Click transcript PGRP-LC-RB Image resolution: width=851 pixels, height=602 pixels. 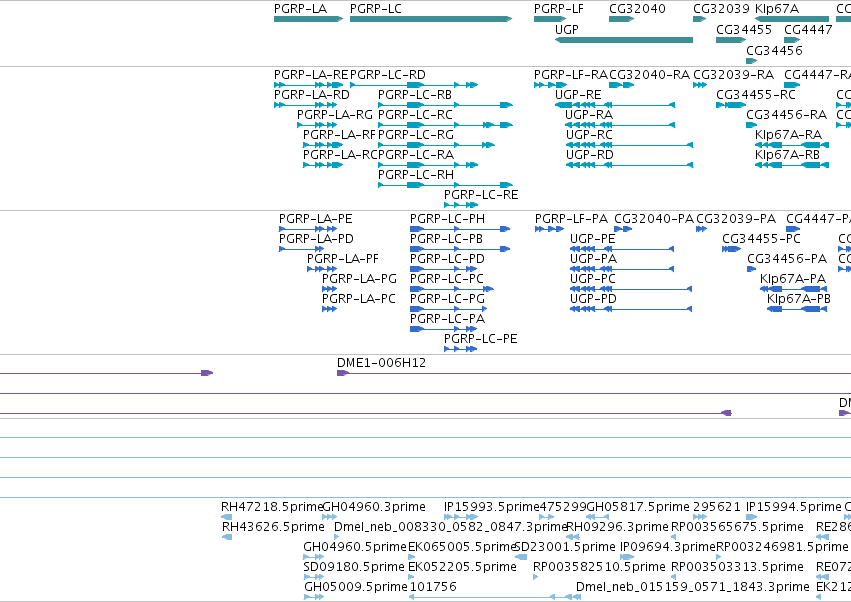click(x=445, y=105)
